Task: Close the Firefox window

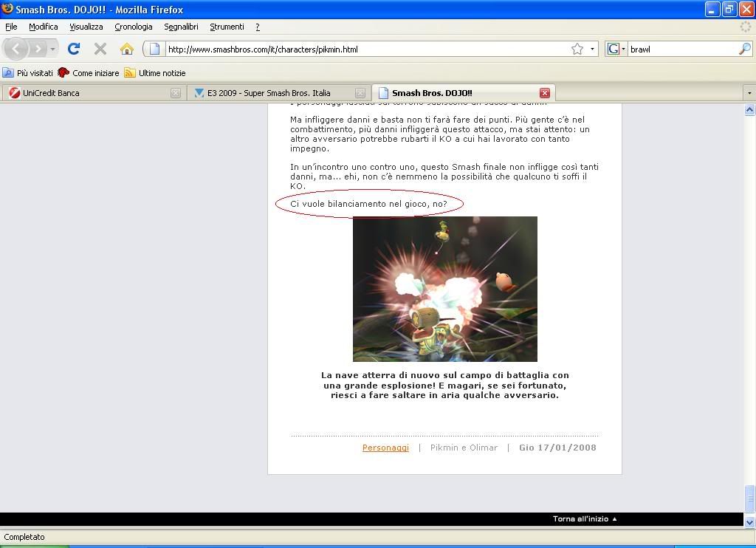Action: pyautogui.click(x=746, y=9)
